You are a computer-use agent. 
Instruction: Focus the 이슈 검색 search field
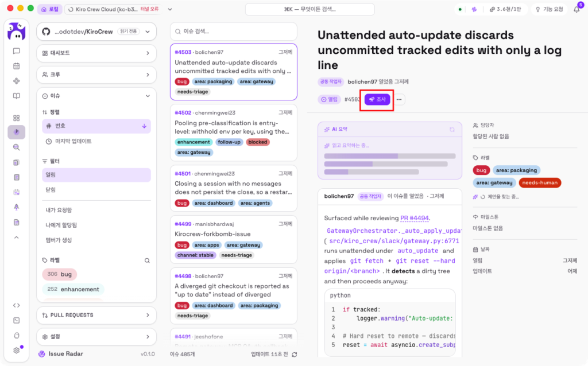click(234, 32)
